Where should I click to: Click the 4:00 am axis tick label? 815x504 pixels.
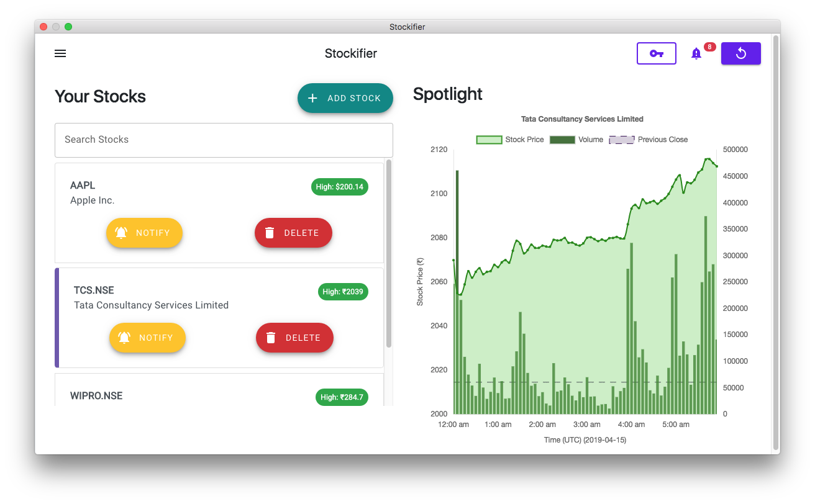631,425
